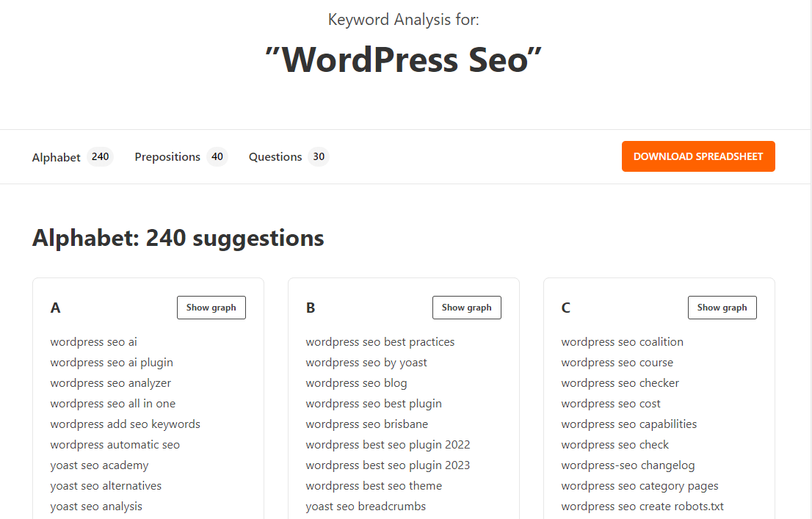Select 'wordpress seo coalition' suggestion

tap(622, 341)
